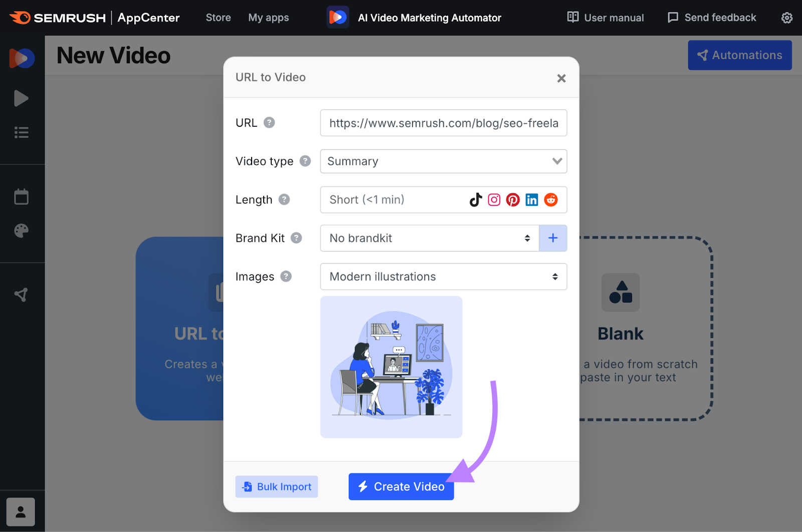The width and height of the screenshot is (802, 532).
Task: Switch to the Store menu item
Action: click(218, 18)
